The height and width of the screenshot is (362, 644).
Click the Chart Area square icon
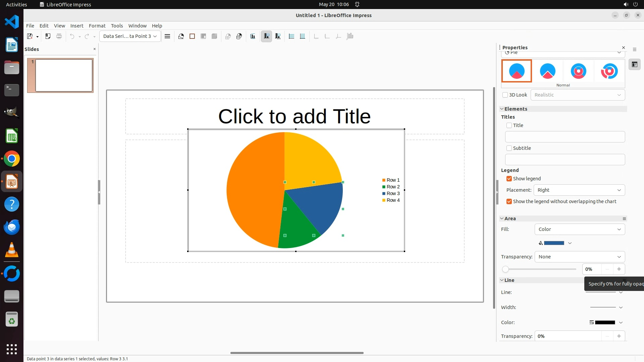tap(192, 36)
